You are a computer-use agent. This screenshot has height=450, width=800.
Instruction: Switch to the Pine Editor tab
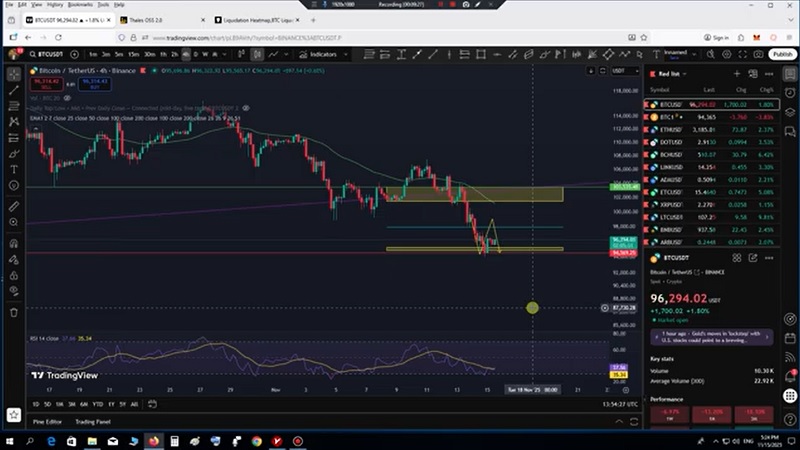tap(47, 421)
